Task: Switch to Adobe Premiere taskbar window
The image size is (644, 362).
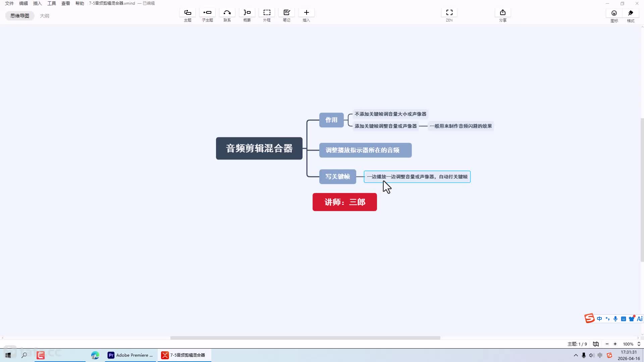Action: tap(130, 355)
